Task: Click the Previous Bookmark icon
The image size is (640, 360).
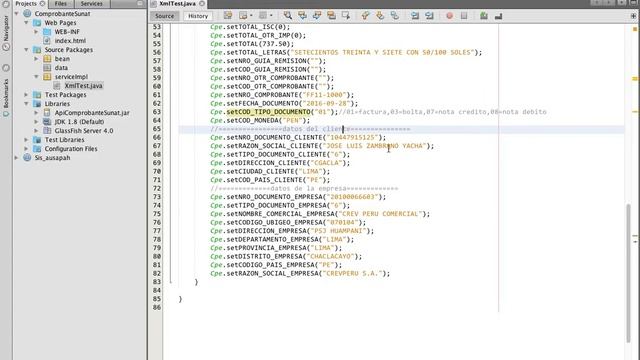Action: click(x=365, y=16)
